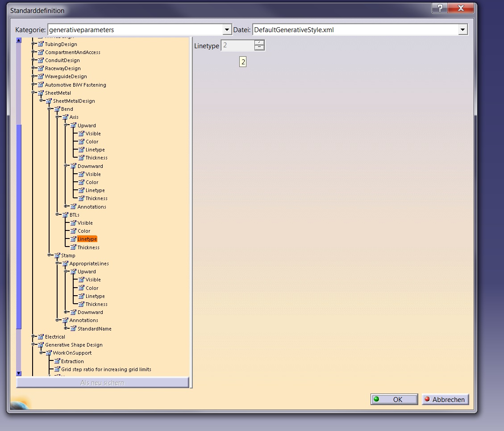Open the Kategorie dropdown arrow
The image size is (504, 431).
coord(227,29)
